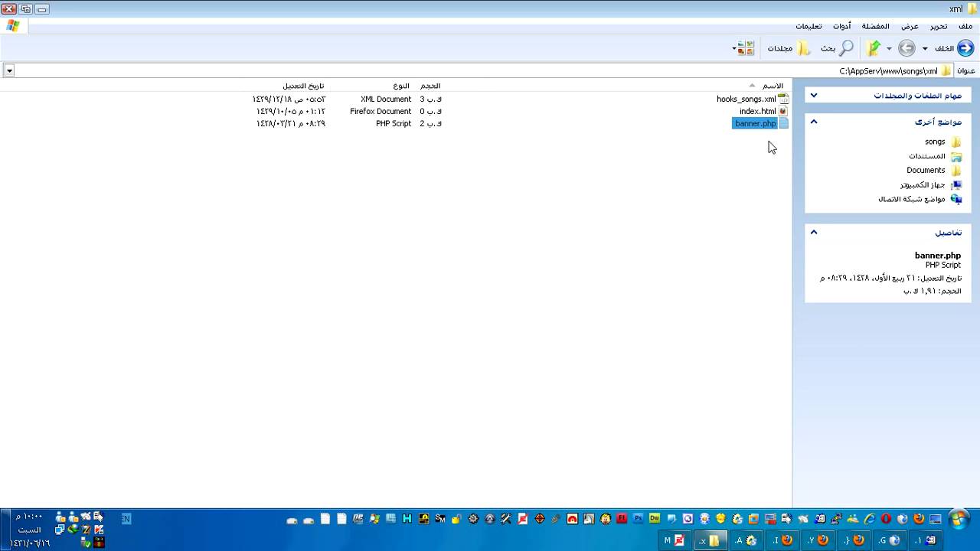Collapse the تفاصيل details panel
Viewport: 980px width, 551px height.
coord(814,232)
